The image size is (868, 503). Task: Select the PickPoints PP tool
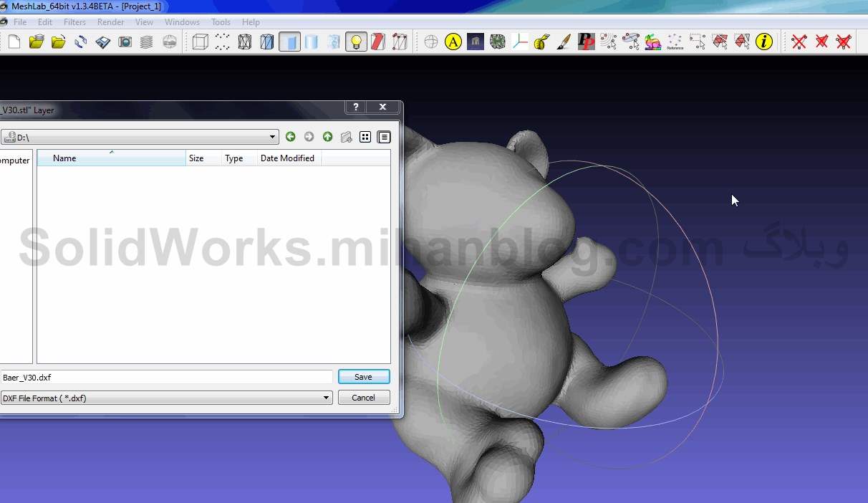pyautogui.click(x=587, y=42)
